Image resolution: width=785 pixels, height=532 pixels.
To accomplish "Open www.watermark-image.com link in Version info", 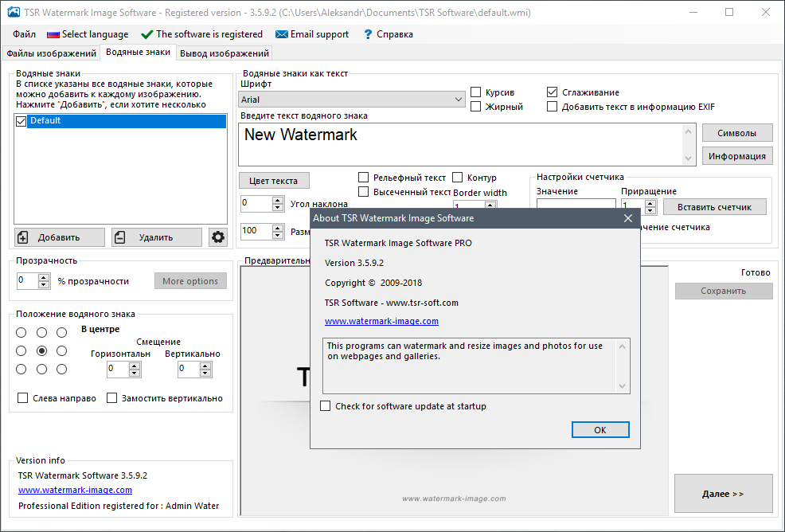I will (x=75, y=490).
